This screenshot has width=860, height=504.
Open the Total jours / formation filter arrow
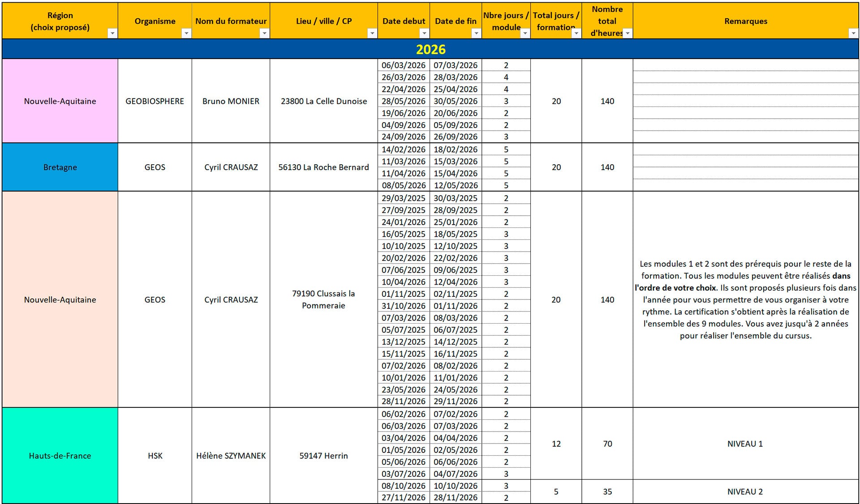tap(576, 33)
